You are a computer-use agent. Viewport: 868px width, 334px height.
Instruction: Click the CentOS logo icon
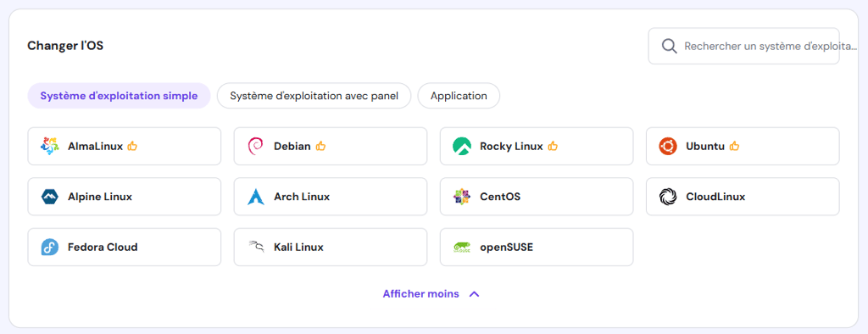[x=462, y=197]
